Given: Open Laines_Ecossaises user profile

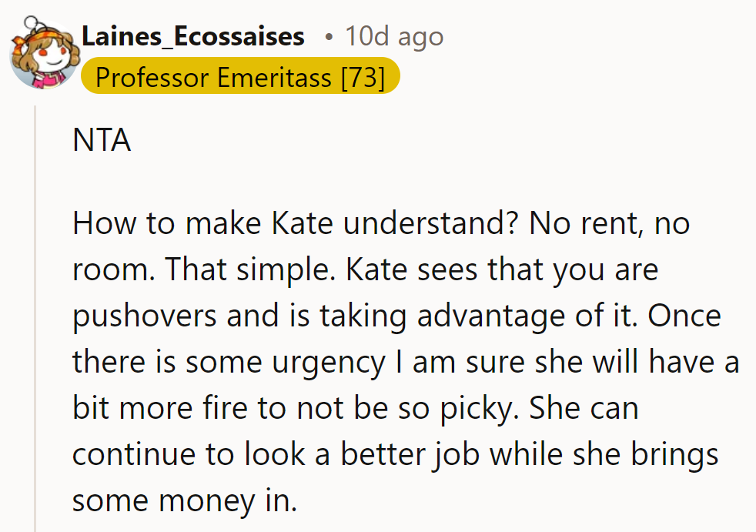Looking at the screenshot, I should click(192, 36).
